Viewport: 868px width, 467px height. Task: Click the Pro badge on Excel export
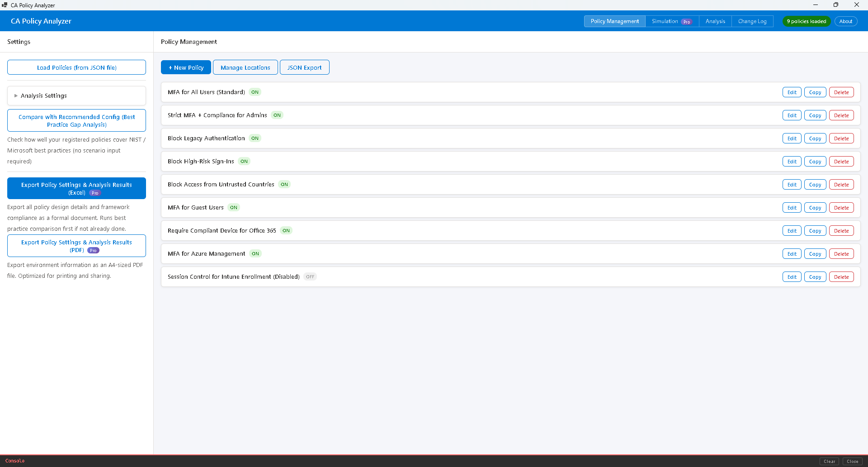(x=94, y=193)
